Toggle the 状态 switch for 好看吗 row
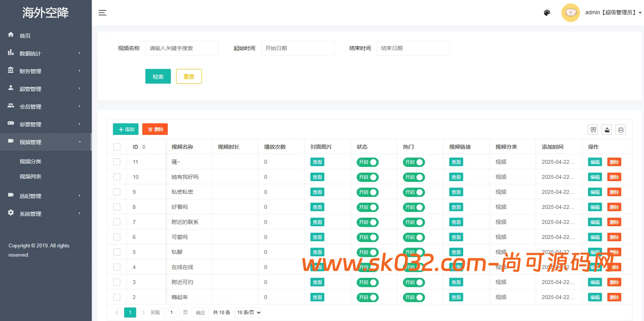Screen dimensions: 644x321 [x=368, y=207]
